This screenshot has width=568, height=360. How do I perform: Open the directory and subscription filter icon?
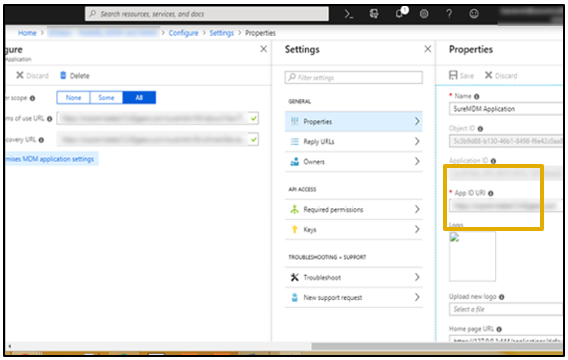tap(374, 14)
